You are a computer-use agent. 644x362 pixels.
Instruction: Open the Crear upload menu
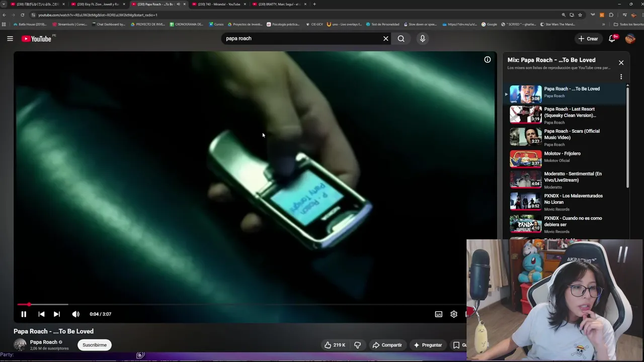pos(588,39)
